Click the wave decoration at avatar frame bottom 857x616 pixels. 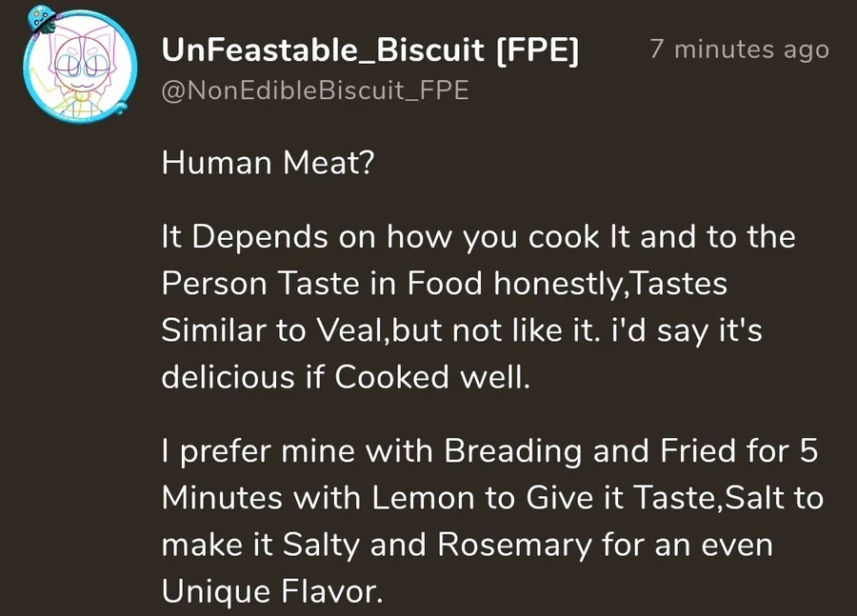tap(120, 106)
